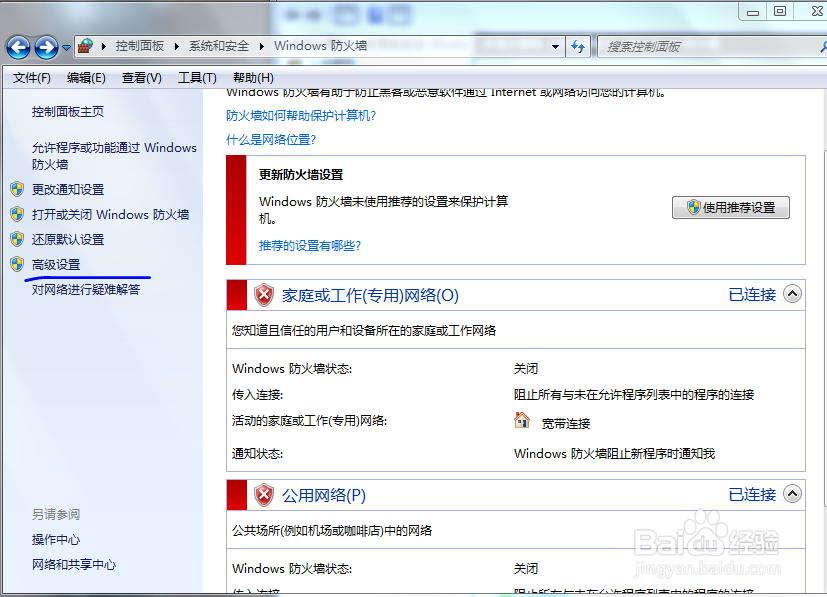Click red shield icon of 公用网络
This screenshot has width=827, height=597.
(x=264, y=495)
